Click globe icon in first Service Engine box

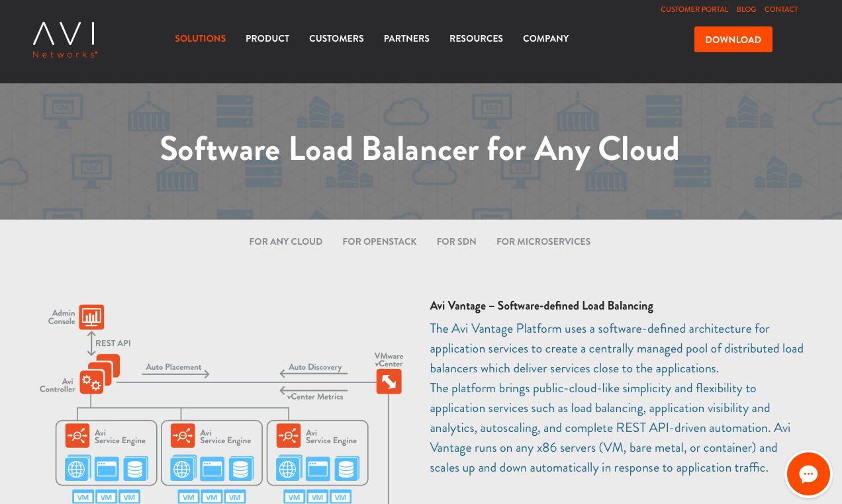[77, 468]
